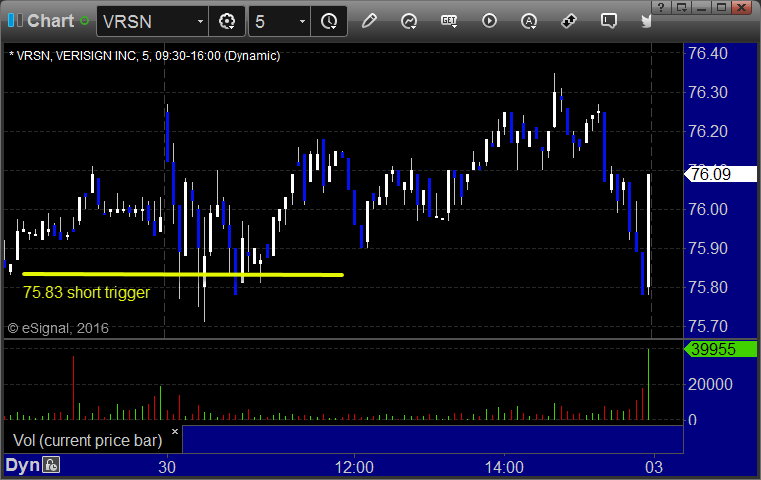
Task: Click the bar replay play icon
Action: point(489,21)
